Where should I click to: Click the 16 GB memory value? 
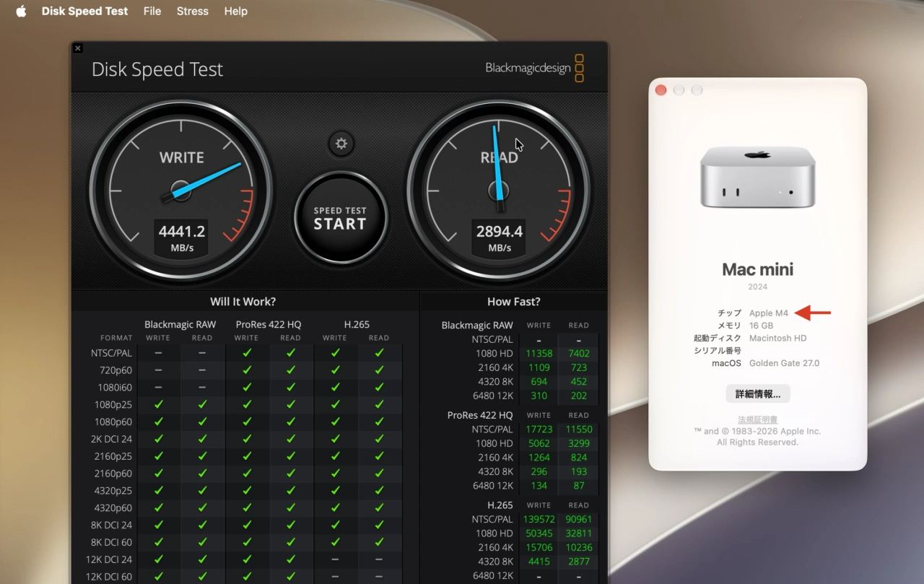click(x=761, y=326)
